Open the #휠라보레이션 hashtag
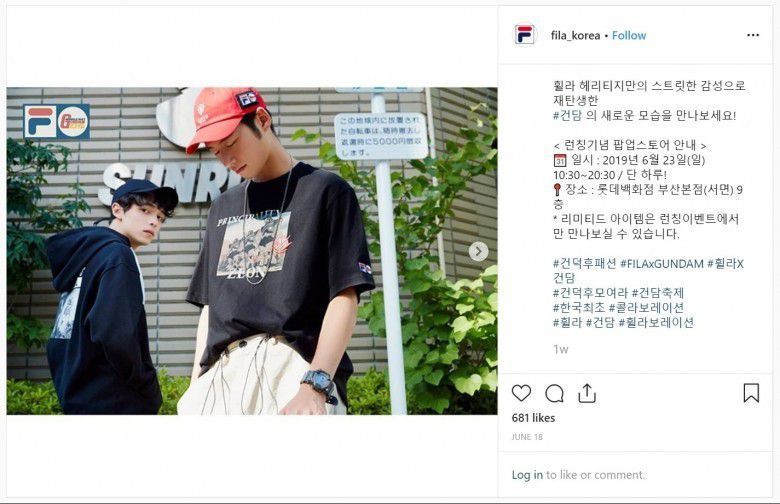780x504 pixels. pyautogui.click(x=656, y=322)
